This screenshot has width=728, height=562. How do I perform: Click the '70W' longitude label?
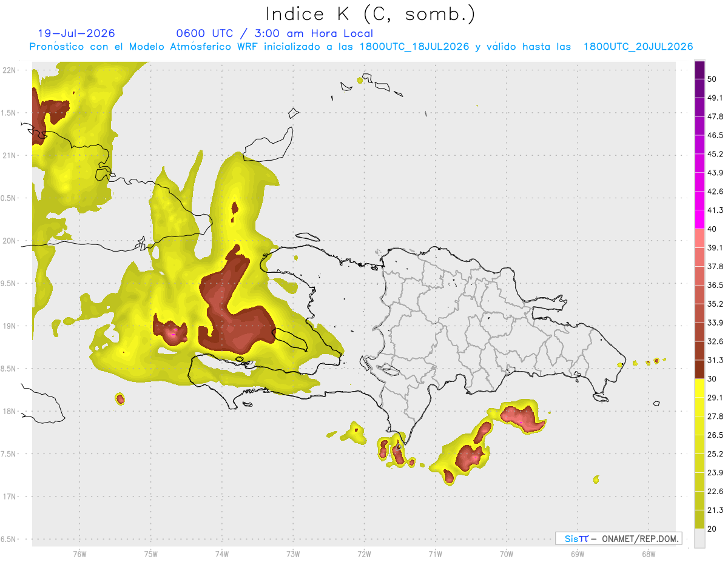506,554
